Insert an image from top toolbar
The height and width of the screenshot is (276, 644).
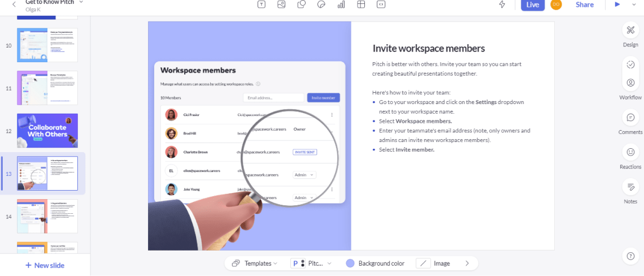(281, 5)
